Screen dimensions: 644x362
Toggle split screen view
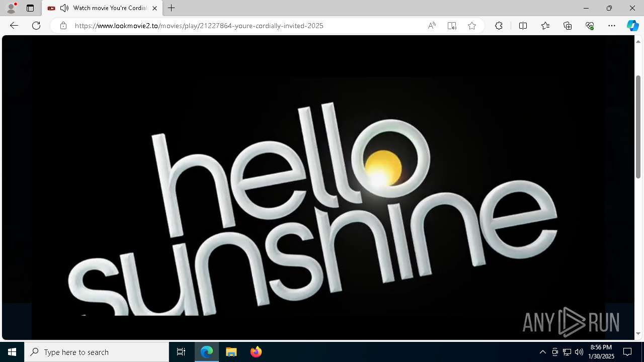tap(523, 26)
